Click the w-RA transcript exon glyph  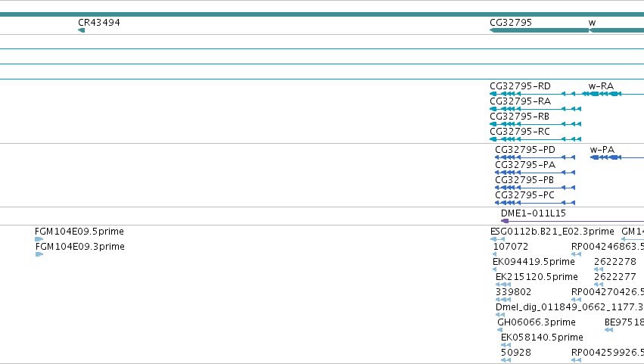612,94
